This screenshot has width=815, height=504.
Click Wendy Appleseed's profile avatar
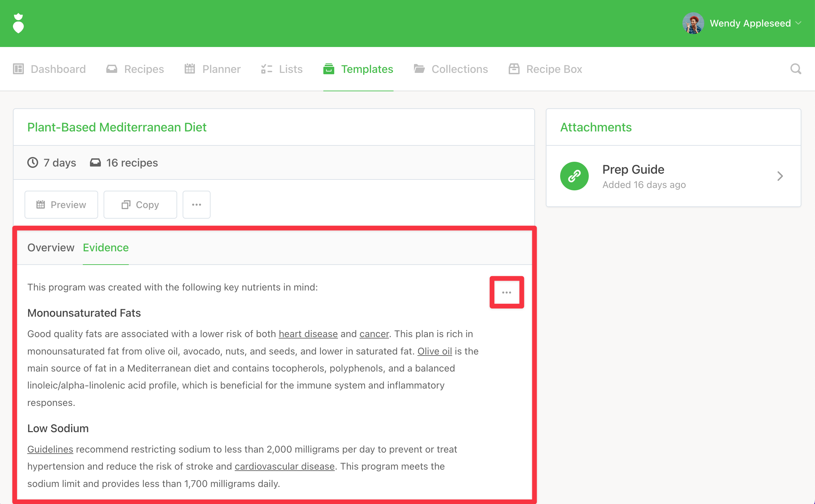(693, 23)
